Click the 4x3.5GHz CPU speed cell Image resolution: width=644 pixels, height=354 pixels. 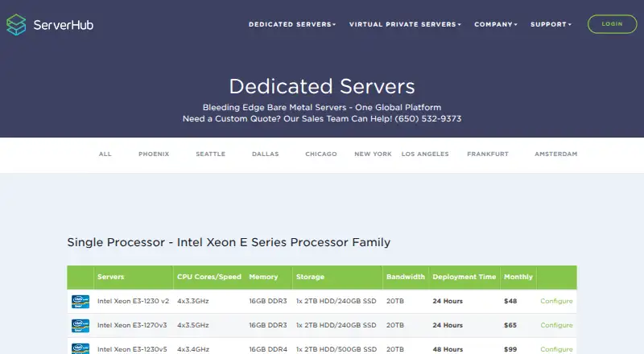click(192, 325)
